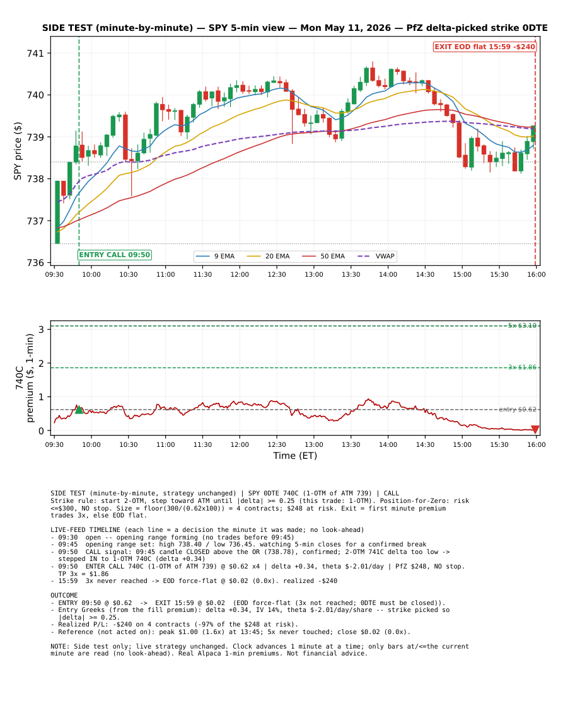Click the '14:30' time tick on the premium chart
The image size is (563, 728).
[425, 444]
